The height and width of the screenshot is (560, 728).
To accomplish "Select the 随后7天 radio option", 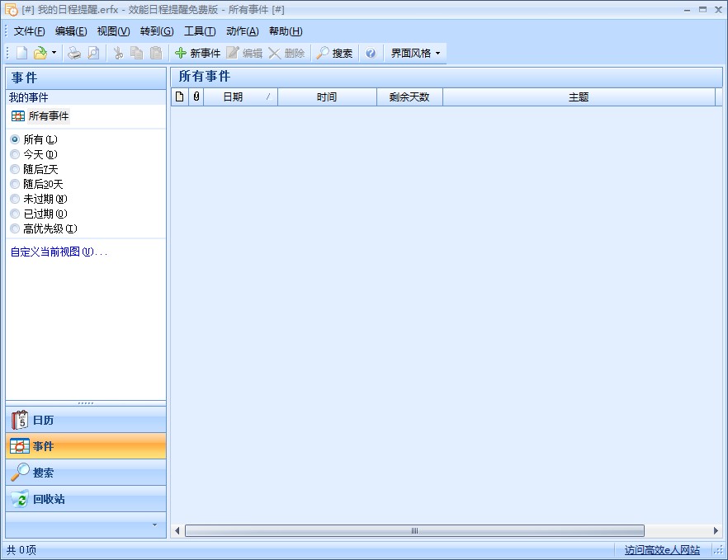I will point(15,169).
